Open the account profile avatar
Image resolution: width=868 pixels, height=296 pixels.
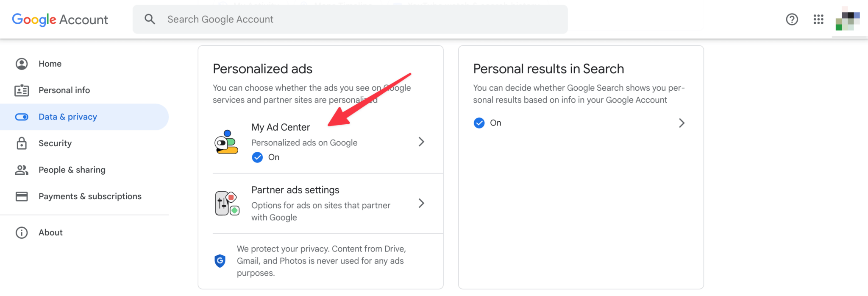coord(848,20)
